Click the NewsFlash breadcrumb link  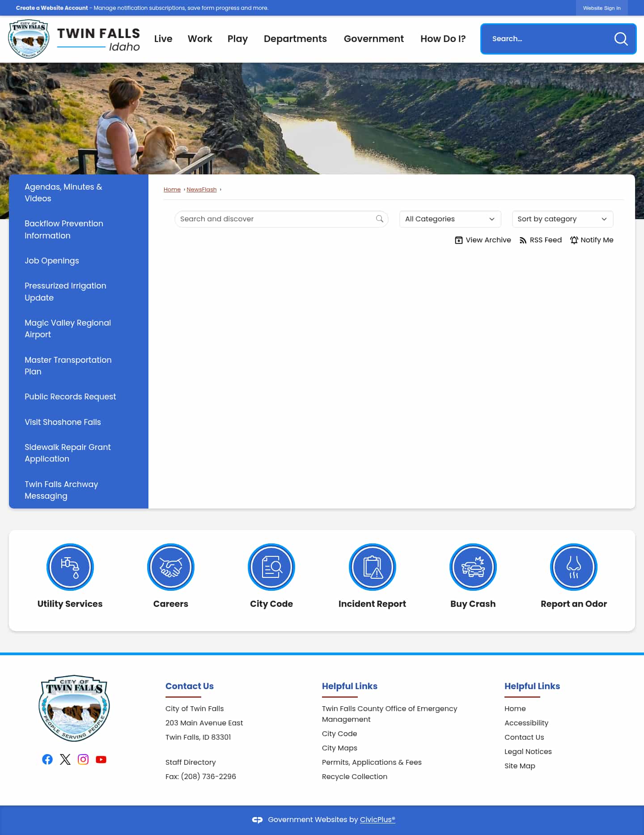click(202, 190)
